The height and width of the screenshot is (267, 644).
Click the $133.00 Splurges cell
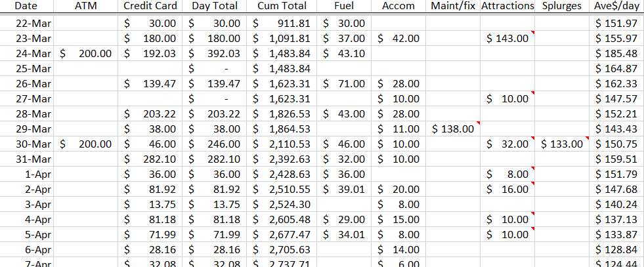pos(563,144)
